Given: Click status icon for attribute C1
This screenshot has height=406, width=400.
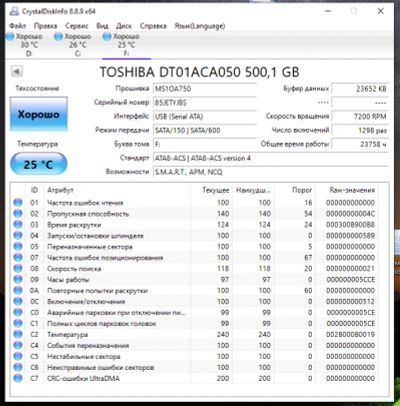Looking at the screenshot, I should click(x=18, y=323).
